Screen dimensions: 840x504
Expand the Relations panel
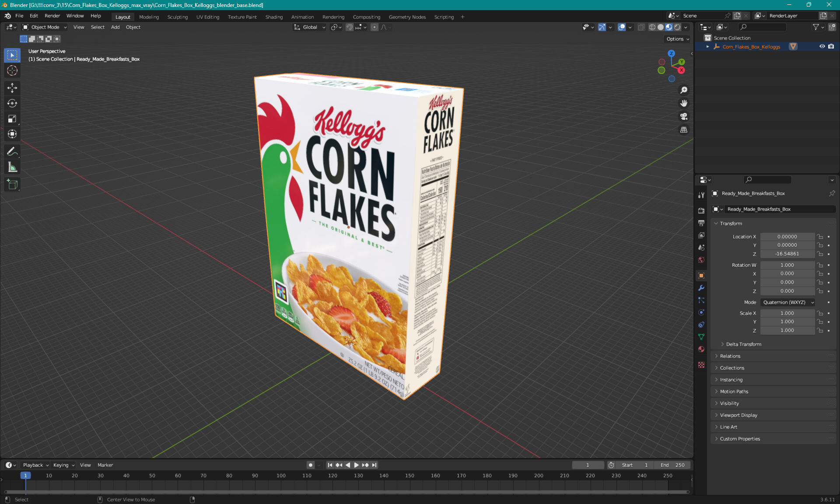[773, 356]
